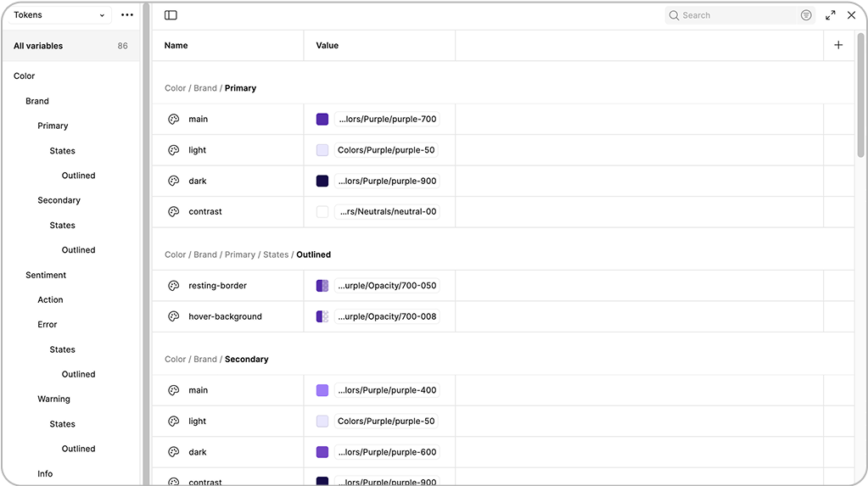Click the search filter icon
The height and width of the screenshot is (486, 868).
(806, 15)
